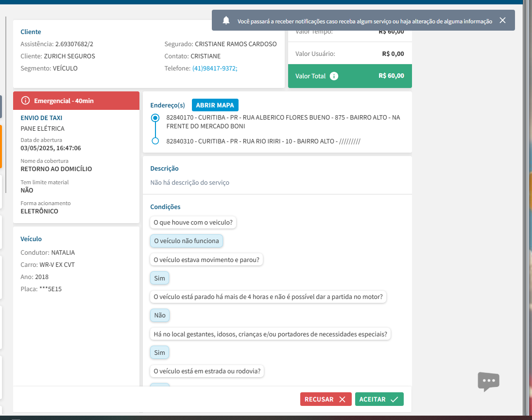Click the bell icon in the notification banner

pyautogui.click(x=226, y=20)
